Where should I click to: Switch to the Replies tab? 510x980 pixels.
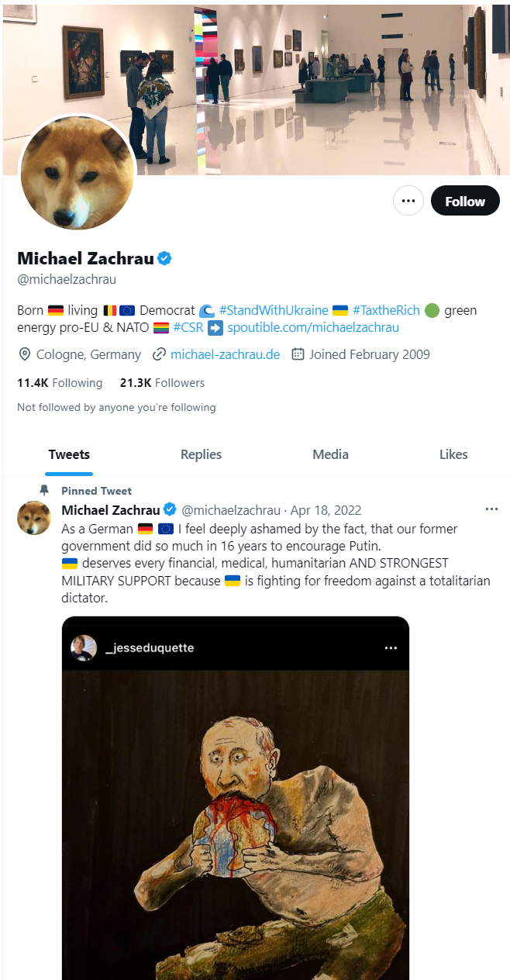click(x=201, y=454)
